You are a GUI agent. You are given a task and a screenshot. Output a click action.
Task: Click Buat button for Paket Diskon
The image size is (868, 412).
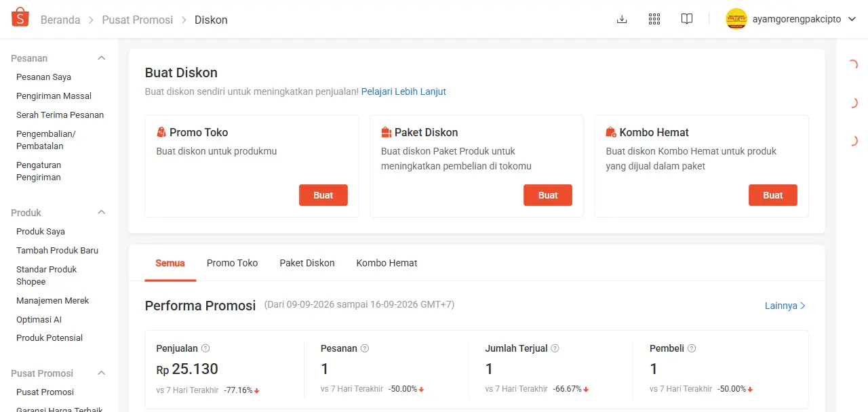pyautogui.click(x=548, y=195)
